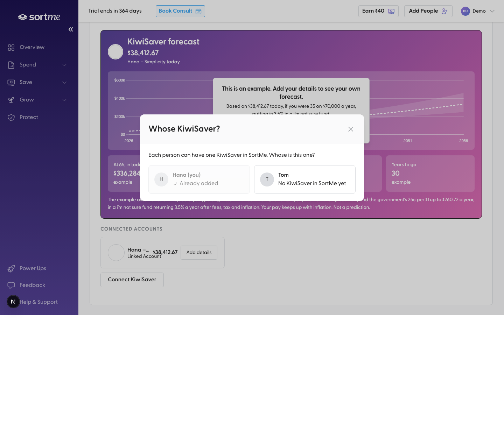Click the cash icon beside Earn $40
The height and width of the screenshot is (444, 504).
[x=391, y=11]
